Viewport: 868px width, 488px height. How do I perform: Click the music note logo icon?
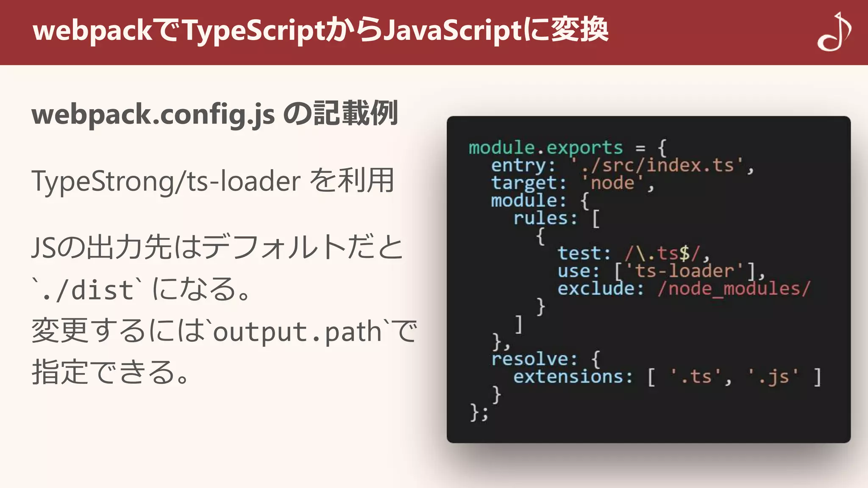click(834, 32)
